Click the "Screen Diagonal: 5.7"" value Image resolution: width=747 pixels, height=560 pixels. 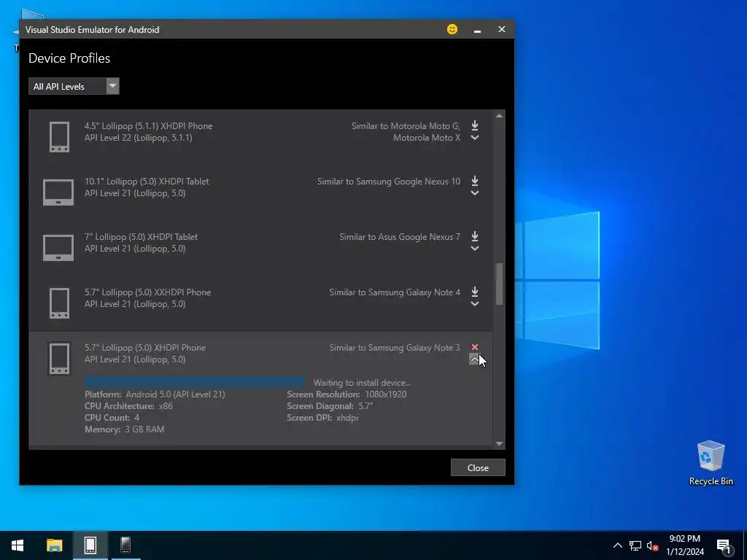(x=330, y=405)
